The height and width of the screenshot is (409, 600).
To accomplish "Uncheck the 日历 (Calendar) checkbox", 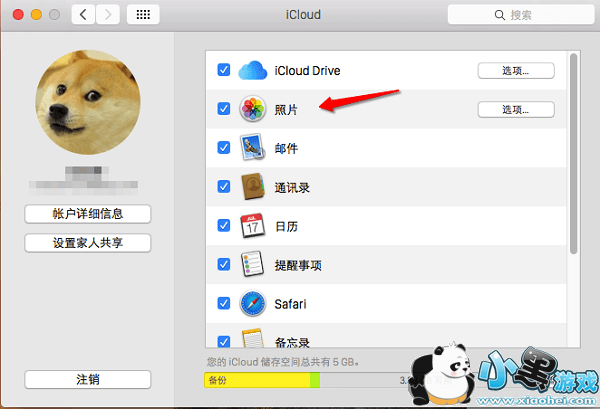I will [x=224, y=225].
